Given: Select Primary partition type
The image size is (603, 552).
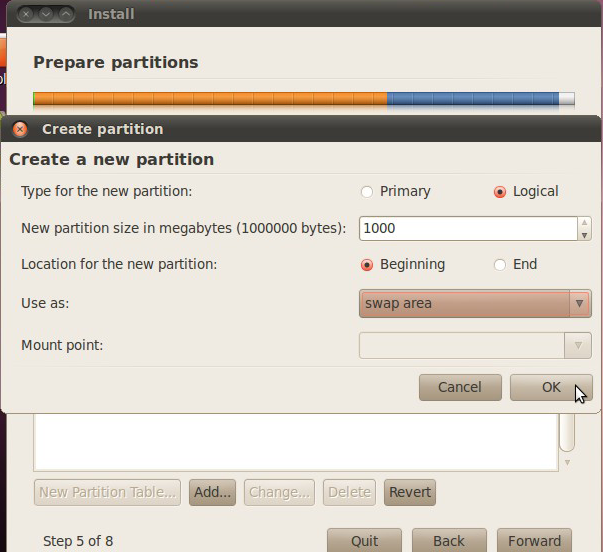Looking at the screenshot, I should 367,192.
